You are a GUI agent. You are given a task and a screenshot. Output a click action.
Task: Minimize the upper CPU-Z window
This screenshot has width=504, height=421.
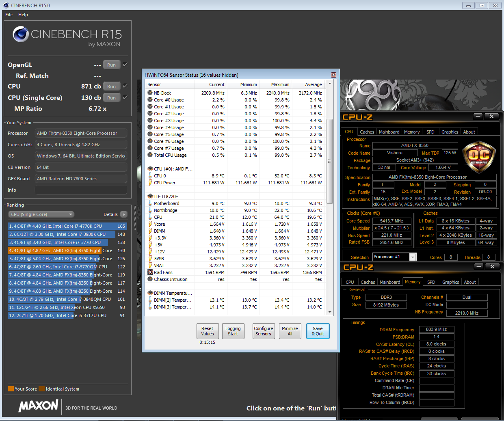click(478, 117)
